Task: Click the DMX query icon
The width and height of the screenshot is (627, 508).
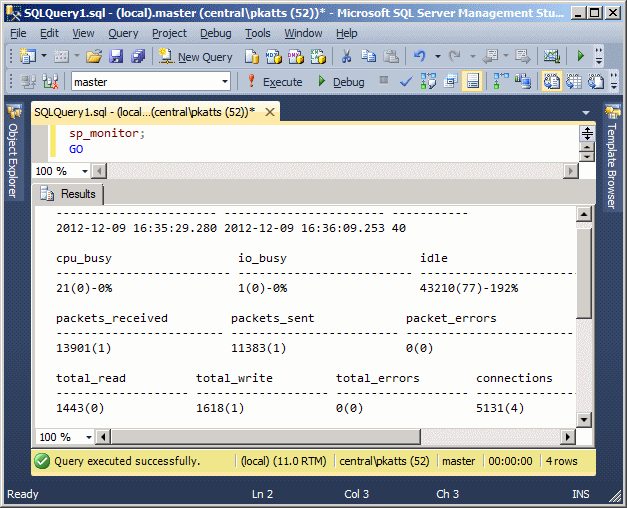Action: (296, 56)
